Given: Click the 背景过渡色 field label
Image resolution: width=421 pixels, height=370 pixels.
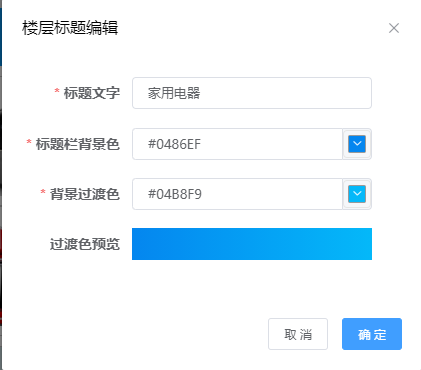Looking at the screenshot, I should tap(85, 194).
